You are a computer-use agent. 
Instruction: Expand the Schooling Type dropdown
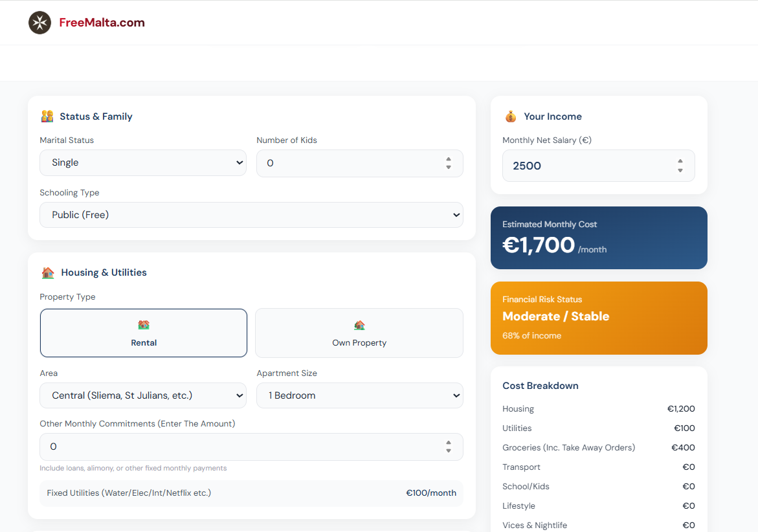(251, 215)
